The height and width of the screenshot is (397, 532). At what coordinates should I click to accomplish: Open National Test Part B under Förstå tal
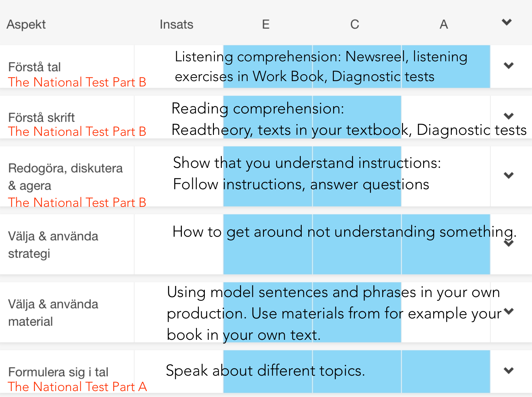[77, 82]
